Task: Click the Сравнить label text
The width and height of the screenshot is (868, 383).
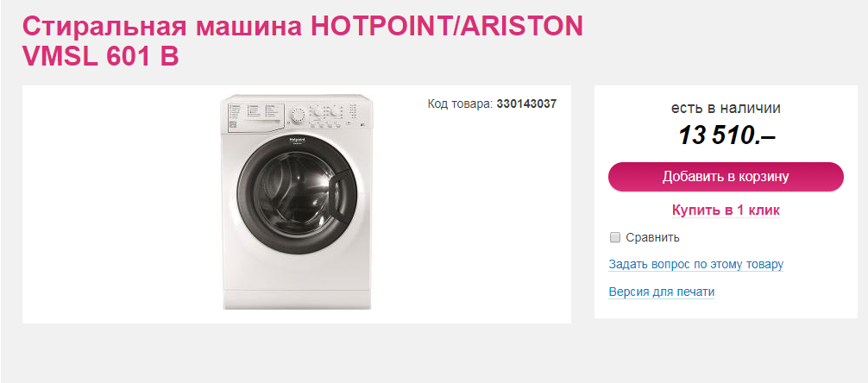Action: tap(653, 237)
